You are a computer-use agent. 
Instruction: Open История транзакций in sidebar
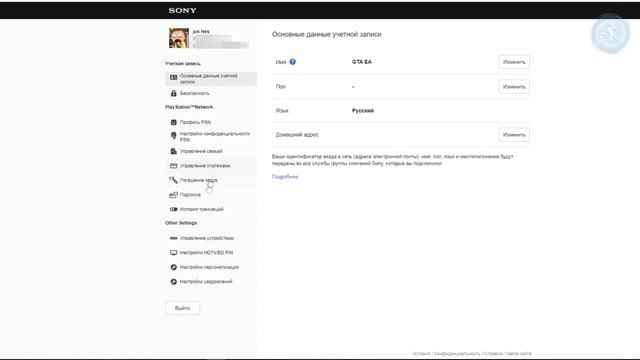(x=211, y=209)
